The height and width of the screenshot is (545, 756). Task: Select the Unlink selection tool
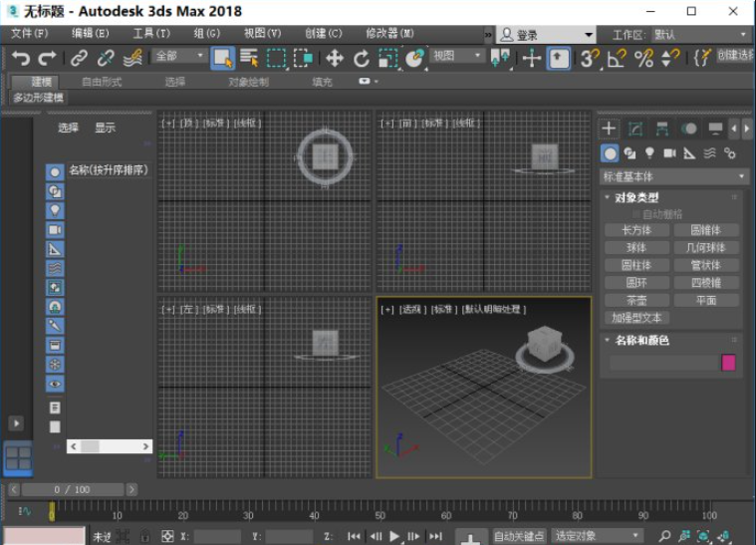pyautogui.click(x=106, y=59)
